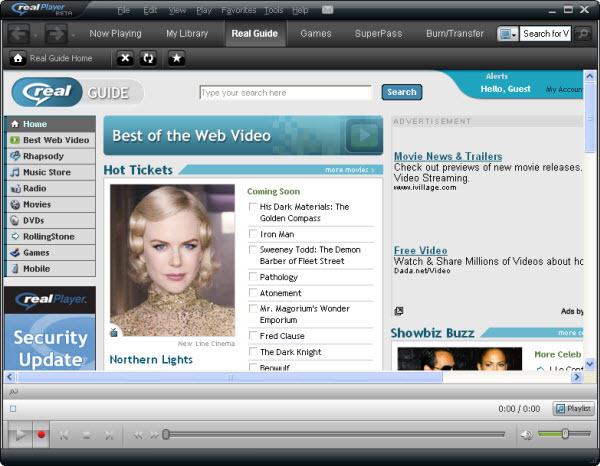Switch to the Burn/Transfer tab

pos(455,34)
